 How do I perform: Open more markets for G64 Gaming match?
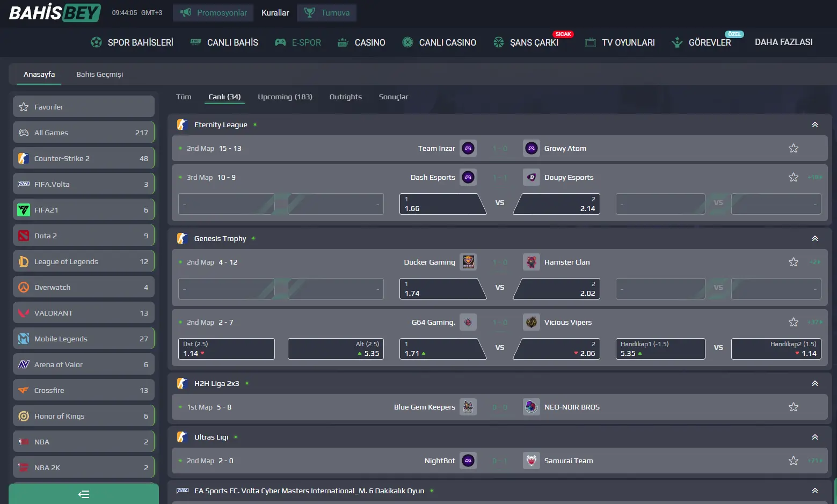coord(814,322)
